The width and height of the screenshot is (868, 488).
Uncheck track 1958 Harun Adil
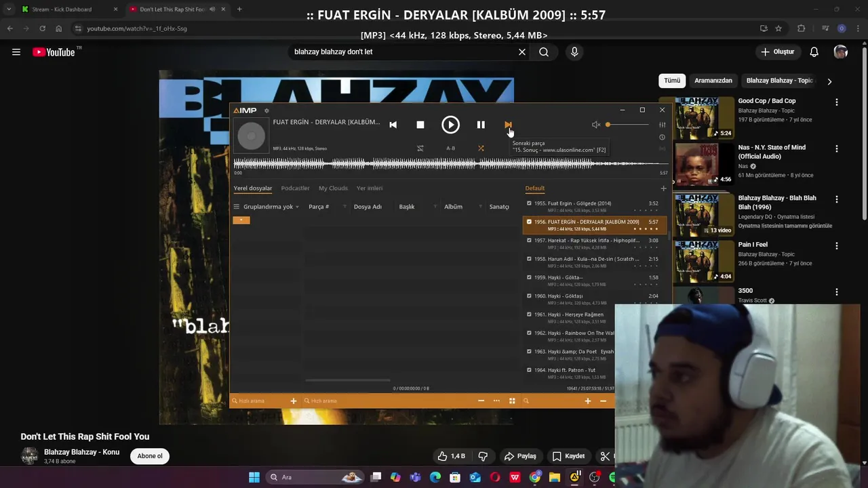click(529, 259)
